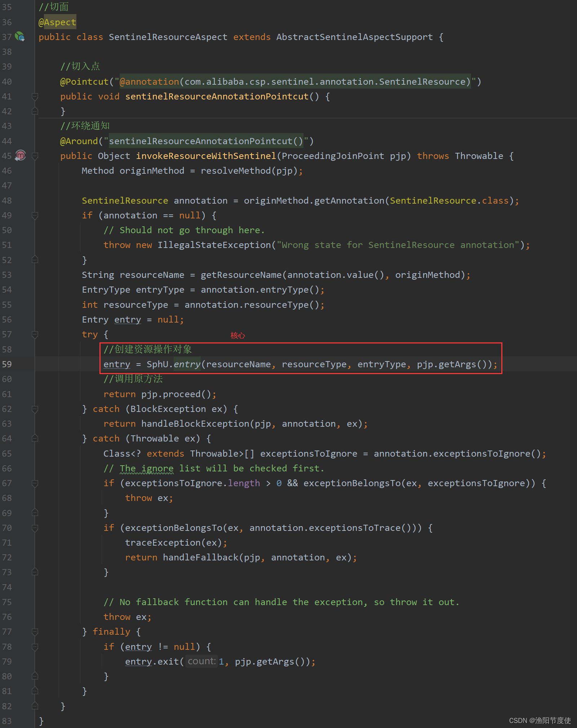
Task: Click the fold end marker at line 81
Action: click(35, 691)
